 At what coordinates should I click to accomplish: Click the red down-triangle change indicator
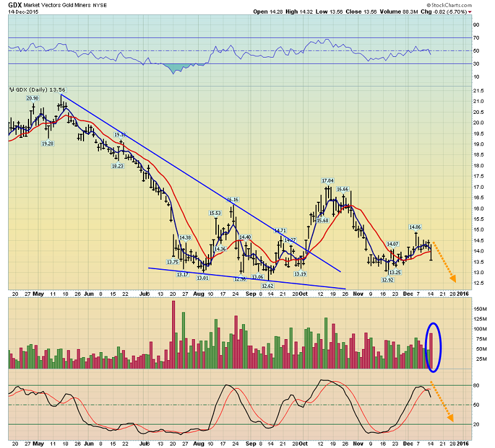coord(470,12)
